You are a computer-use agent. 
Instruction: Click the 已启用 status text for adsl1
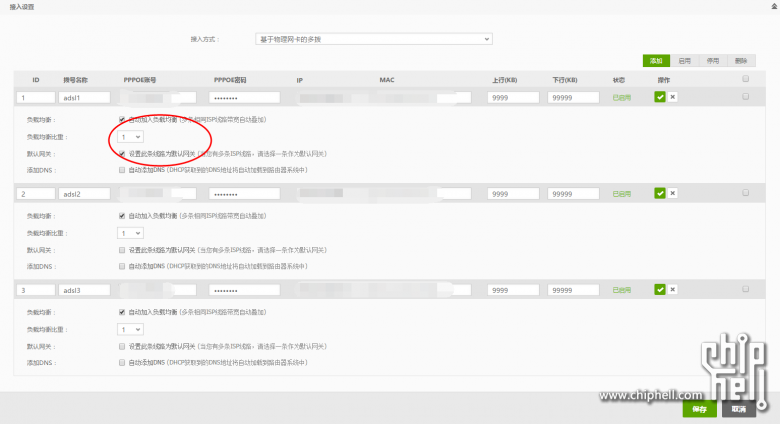621,98
